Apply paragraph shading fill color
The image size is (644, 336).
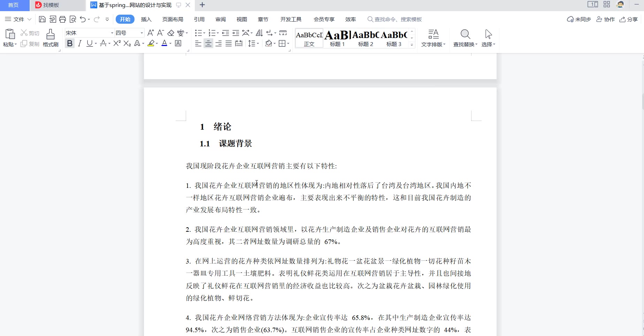(268, 43)
